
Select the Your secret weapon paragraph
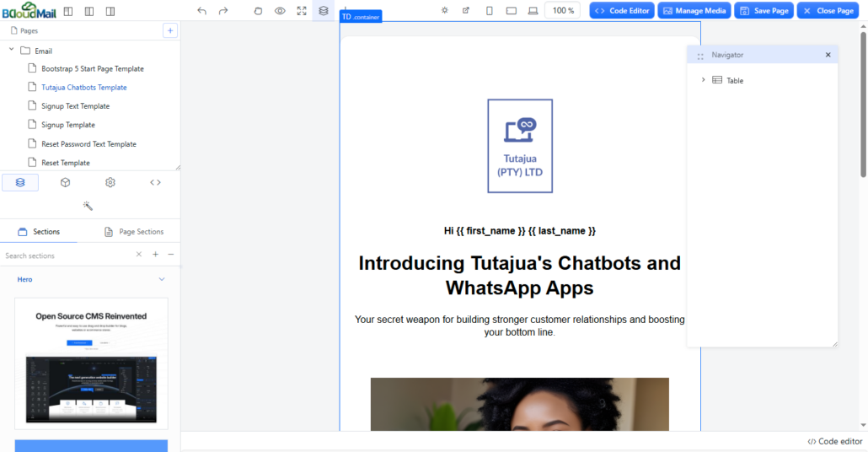(520, 326)
